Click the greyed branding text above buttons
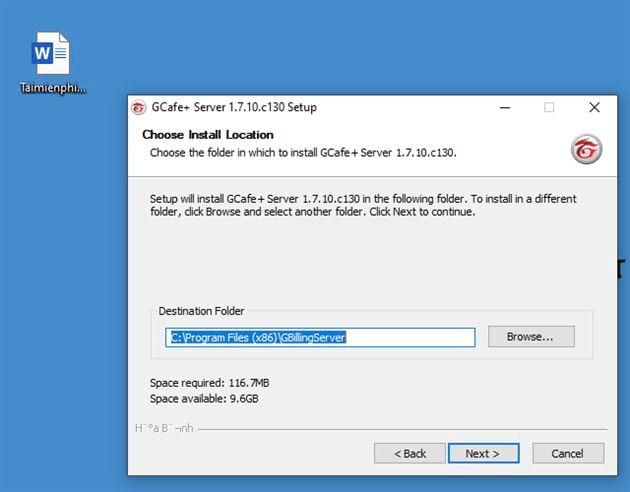This screenshot has width=630, height=492. coord(164,428)
